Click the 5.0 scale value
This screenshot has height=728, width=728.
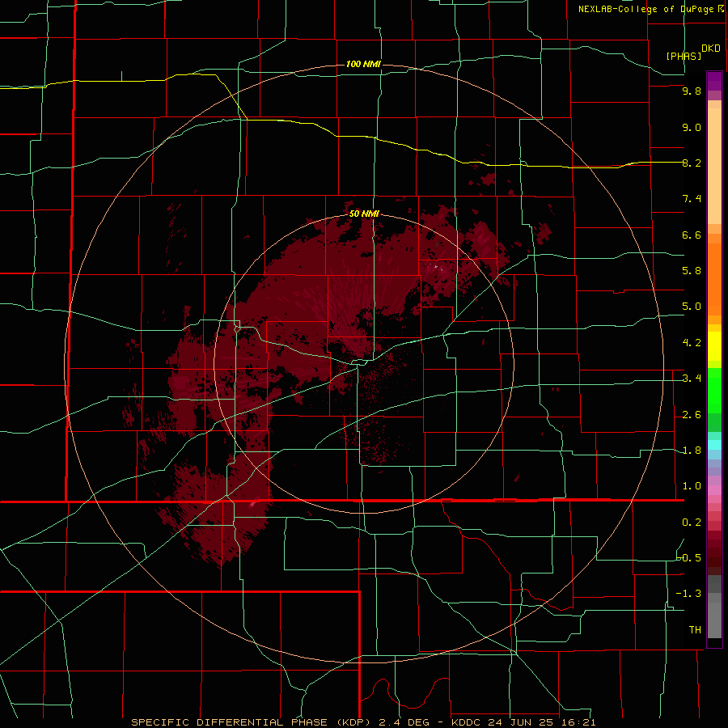coord(692,307)
